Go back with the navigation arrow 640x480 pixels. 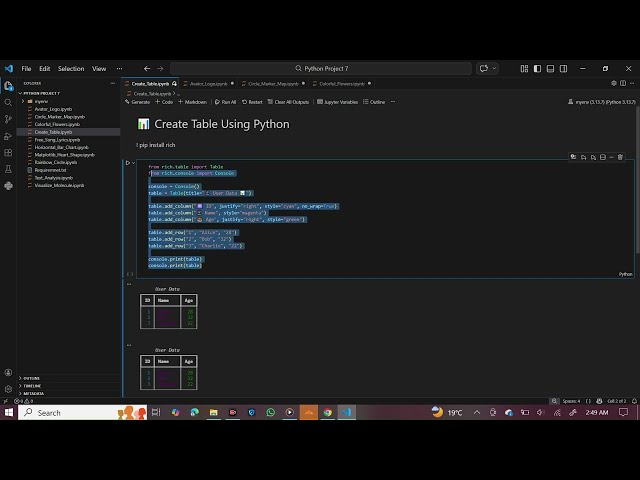[x=147, y=69]
